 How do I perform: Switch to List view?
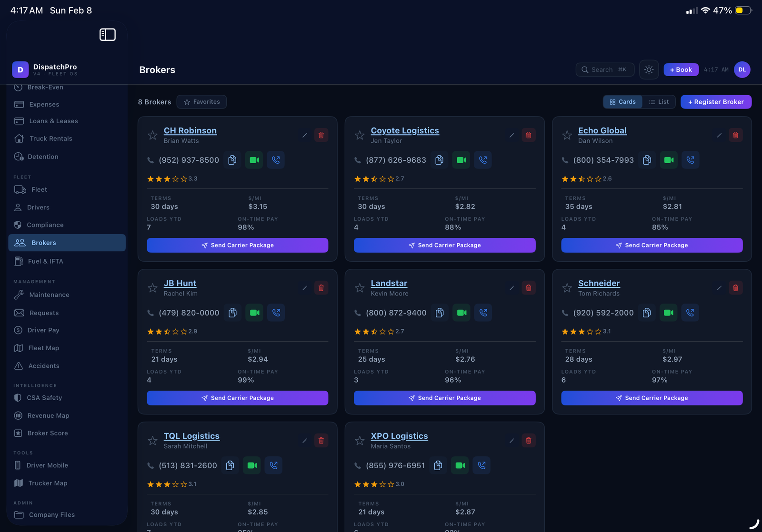[659, 102]
